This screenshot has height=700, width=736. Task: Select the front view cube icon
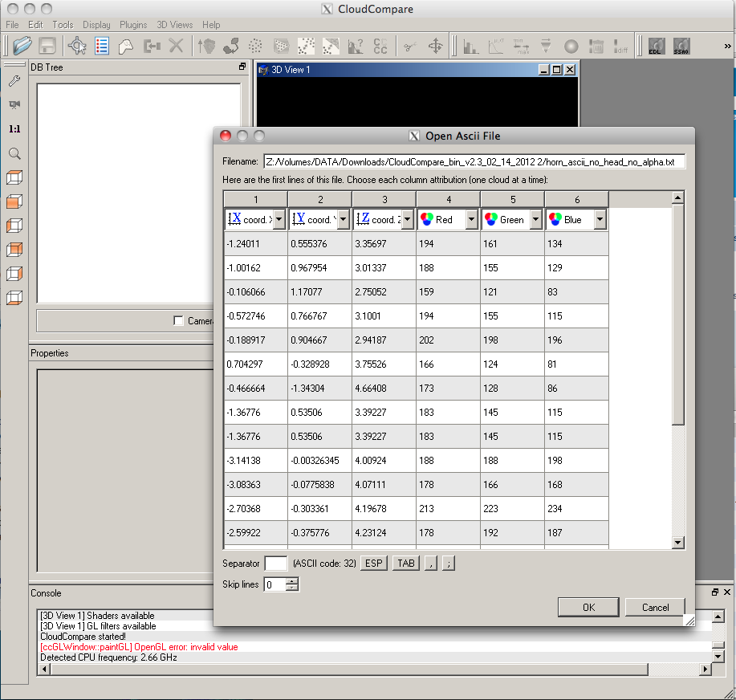(15, 201)
